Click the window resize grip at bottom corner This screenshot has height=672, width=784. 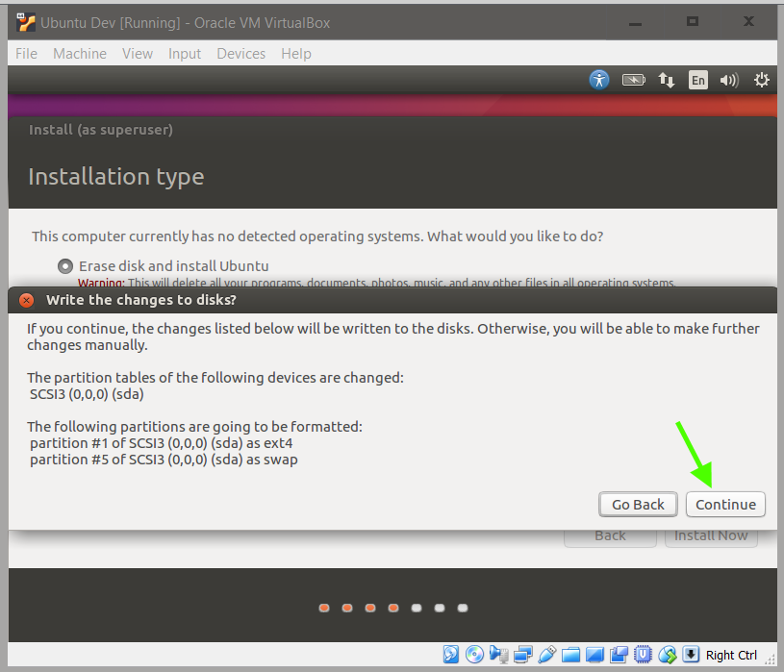(770, 660)
